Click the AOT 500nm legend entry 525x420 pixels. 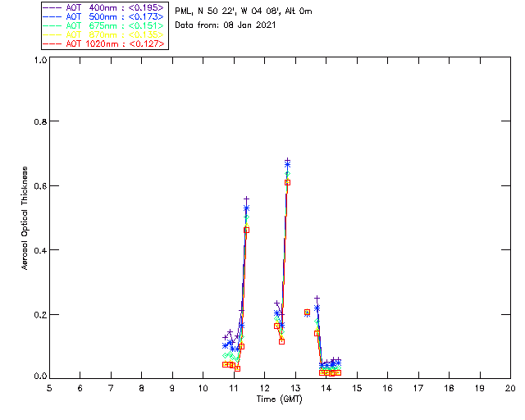point(103,16)
